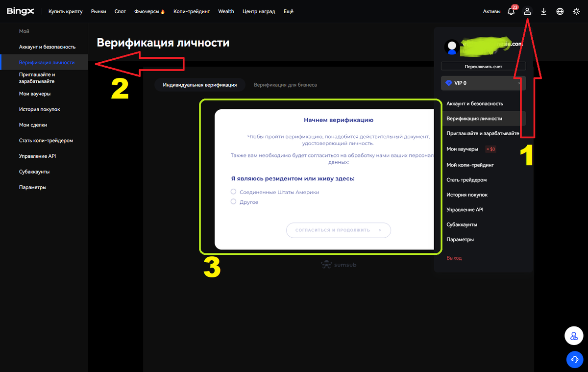Open Мои ваучеры in left sidebar
This screenshot has width=588, height=372.
point(35,94)
